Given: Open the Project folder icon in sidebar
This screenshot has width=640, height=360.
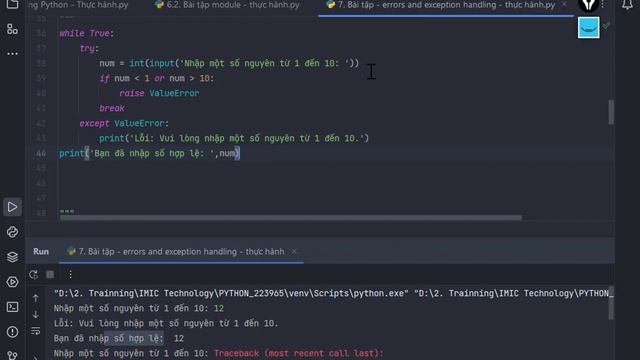Looking at the screenshot, I should tap(12, 4).
